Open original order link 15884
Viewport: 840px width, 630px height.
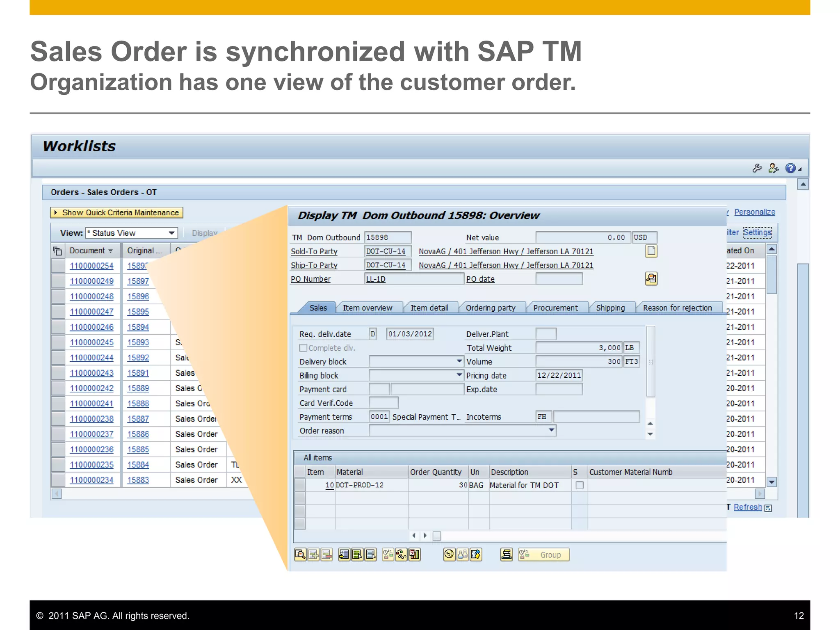138,465
